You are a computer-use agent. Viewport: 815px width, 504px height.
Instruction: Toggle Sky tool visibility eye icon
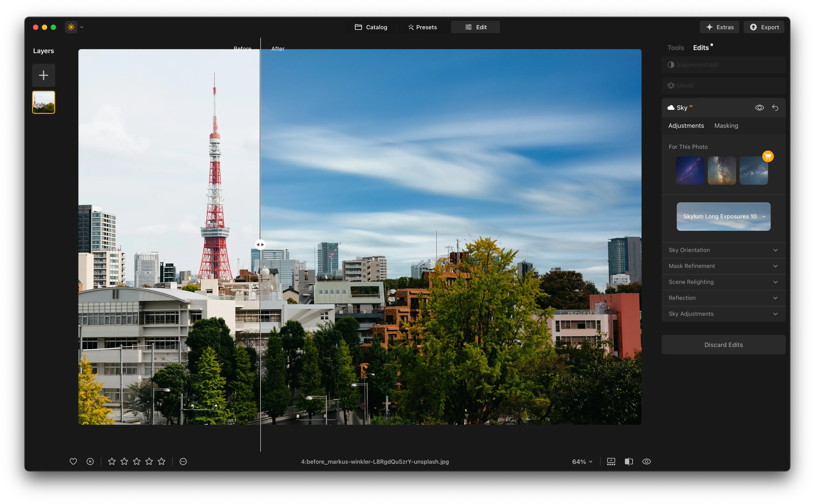759,108
